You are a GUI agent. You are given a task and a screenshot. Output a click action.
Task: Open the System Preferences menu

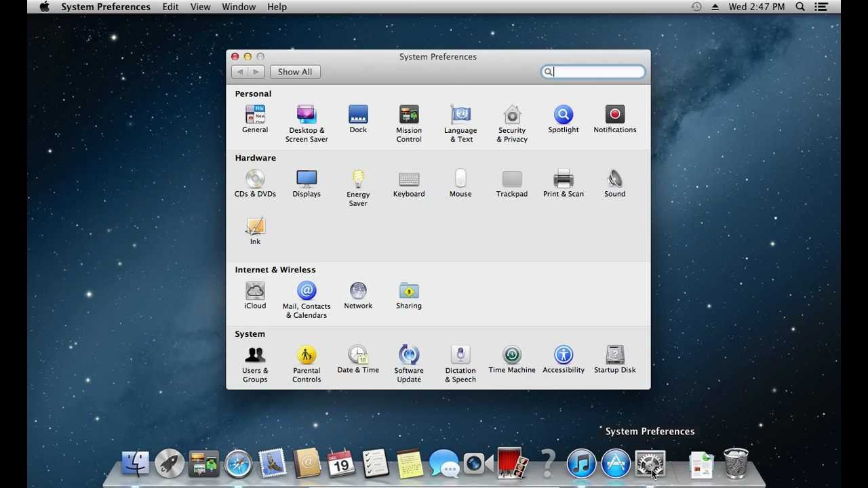coord(106,7)
